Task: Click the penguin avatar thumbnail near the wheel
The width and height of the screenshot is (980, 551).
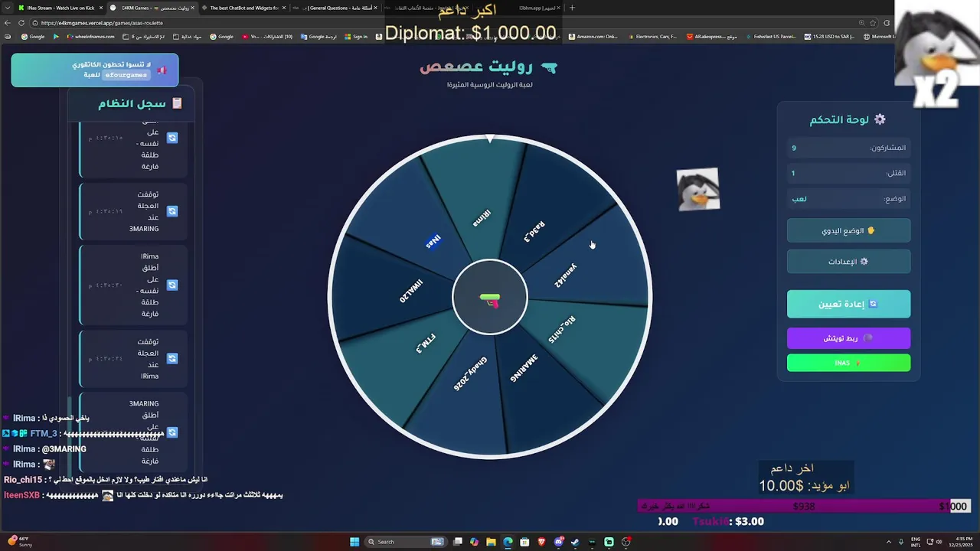Action: pyautogui.click(x=698, y=189)
